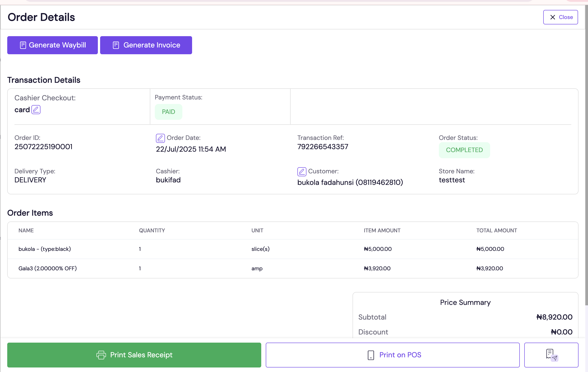Click the document icon on Generate Waybill

23,45
